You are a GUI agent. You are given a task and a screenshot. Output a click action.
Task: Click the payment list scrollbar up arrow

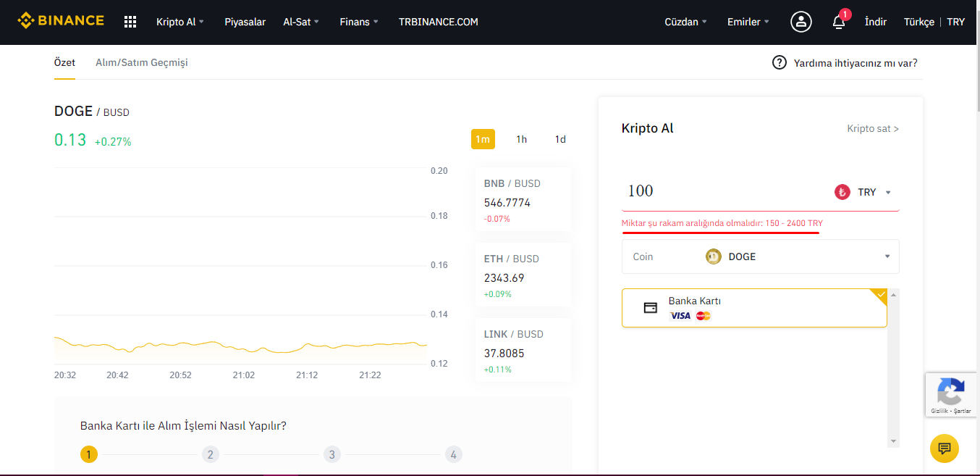click(894, 295)
